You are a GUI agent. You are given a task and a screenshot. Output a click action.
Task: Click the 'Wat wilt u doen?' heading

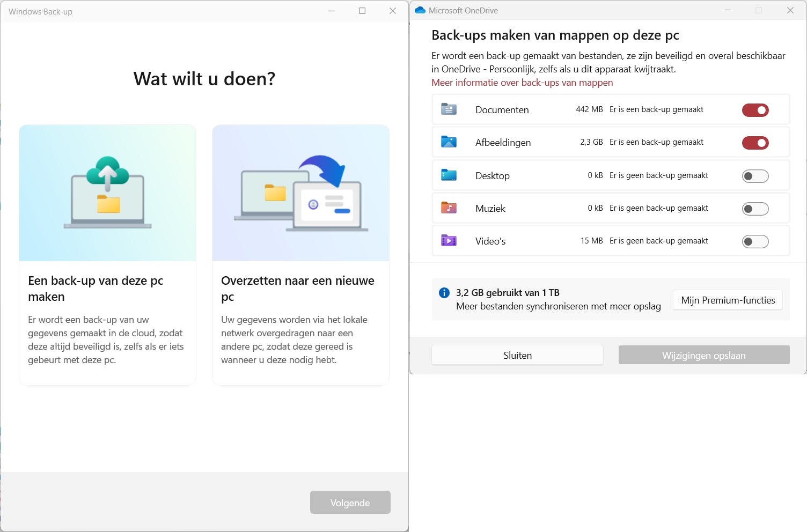[x=204, y=79]
